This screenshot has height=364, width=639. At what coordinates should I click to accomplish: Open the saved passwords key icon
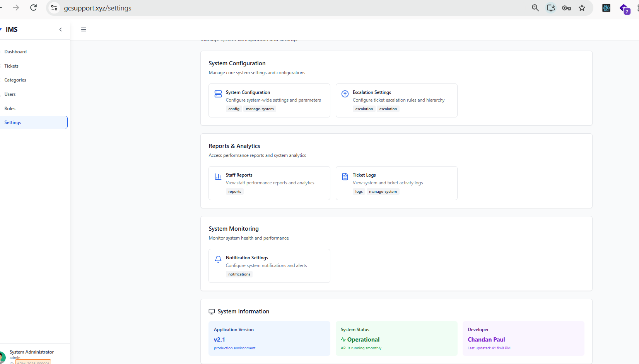(x=566, y=8)
